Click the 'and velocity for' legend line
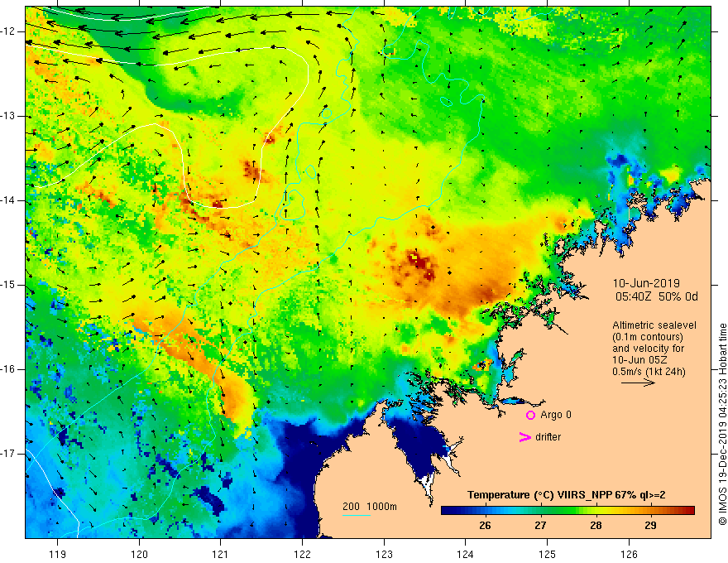Screen dimensions: 728x563 click(648, 349)
